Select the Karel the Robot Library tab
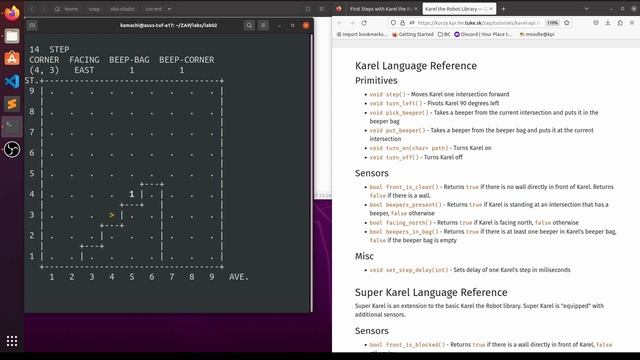Image resolution: width=640 pixels, height=360 pixels. tap(455, 9)
